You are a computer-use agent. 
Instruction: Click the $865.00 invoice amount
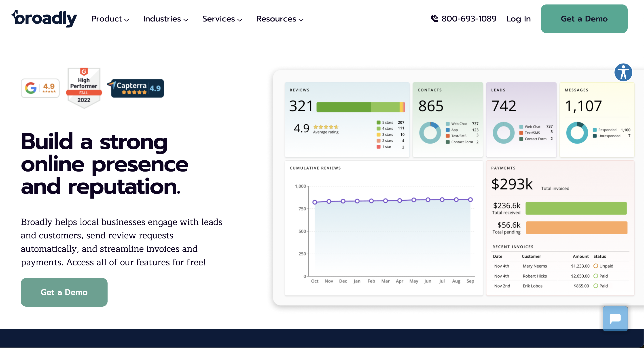tap(581, 286)
